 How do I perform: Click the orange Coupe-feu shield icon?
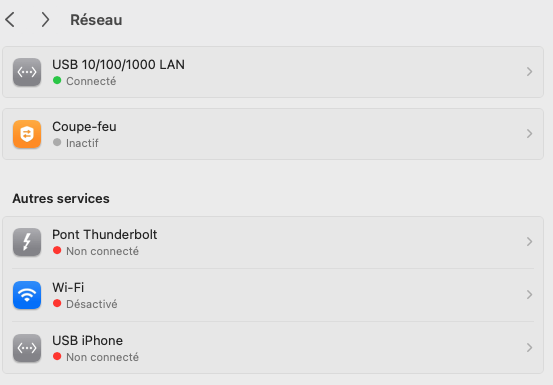[27, 134]
